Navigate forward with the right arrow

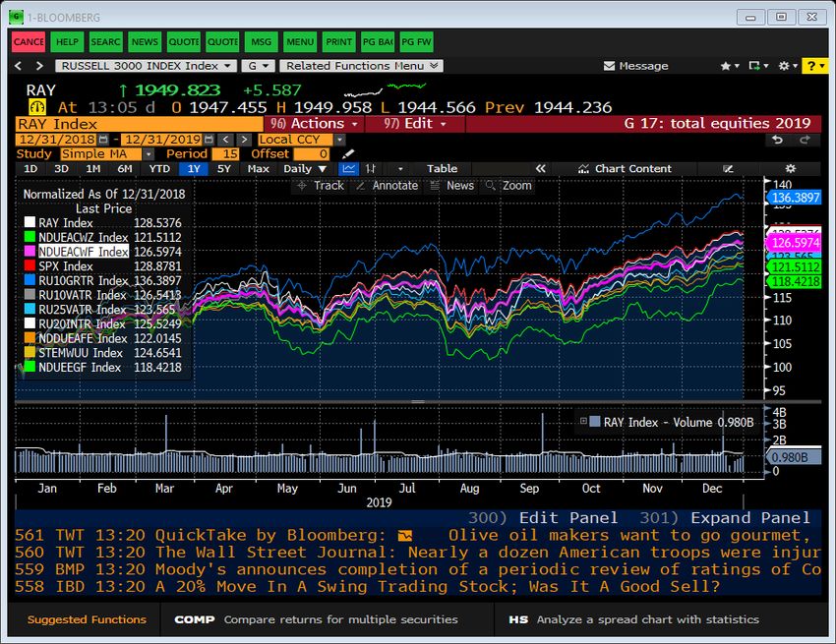(39, 66)
